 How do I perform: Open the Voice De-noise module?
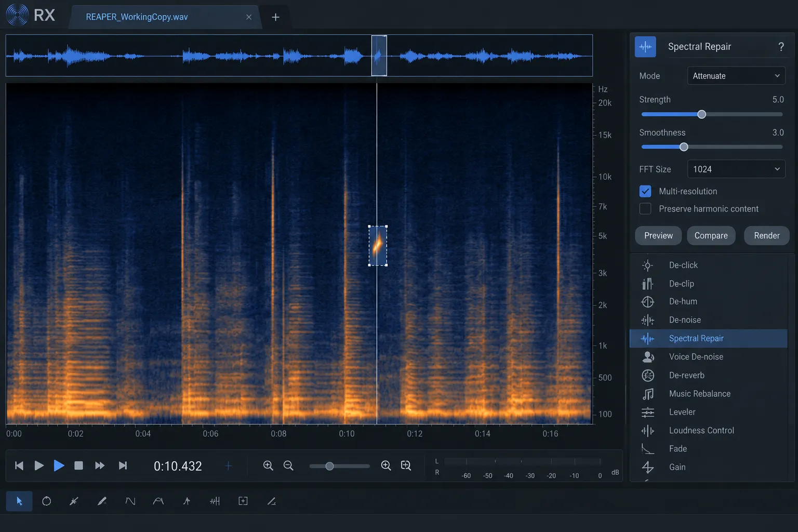709,357
